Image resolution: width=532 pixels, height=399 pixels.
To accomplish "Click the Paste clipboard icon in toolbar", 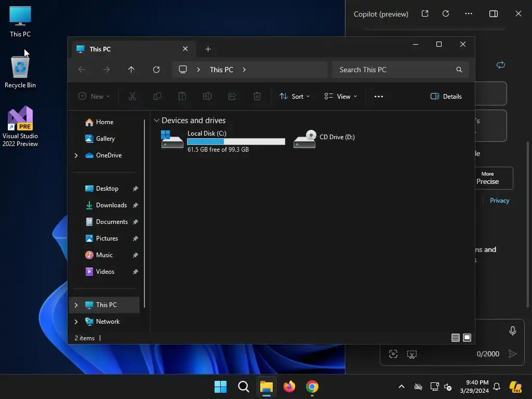I will click(182, 96).
